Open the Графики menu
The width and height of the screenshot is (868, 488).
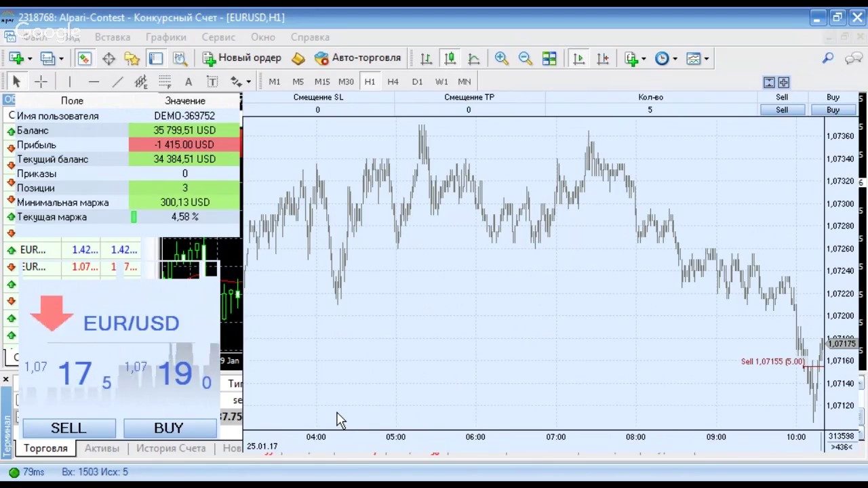[166, 37]
